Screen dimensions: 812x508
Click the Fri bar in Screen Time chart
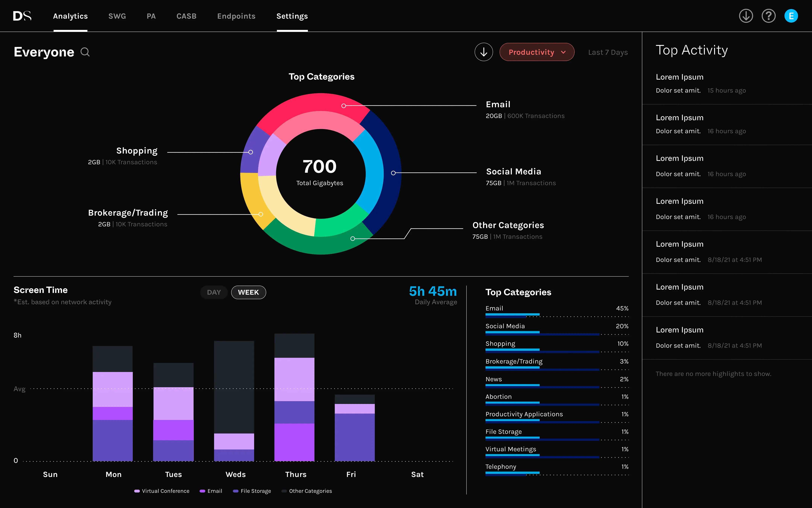[x=355, y=428]
